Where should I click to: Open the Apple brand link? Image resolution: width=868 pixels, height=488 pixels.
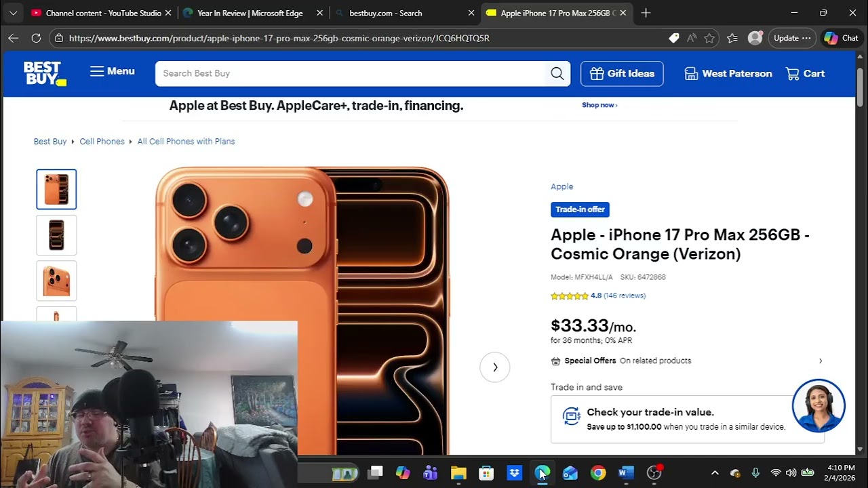[x=561, y=186]
